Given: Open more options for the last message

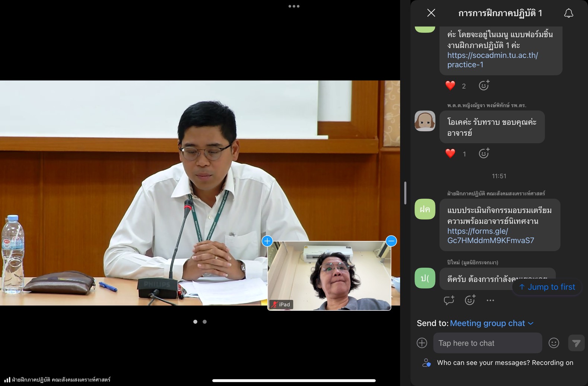Looking at the screenshot, I should tap(490, 300).
